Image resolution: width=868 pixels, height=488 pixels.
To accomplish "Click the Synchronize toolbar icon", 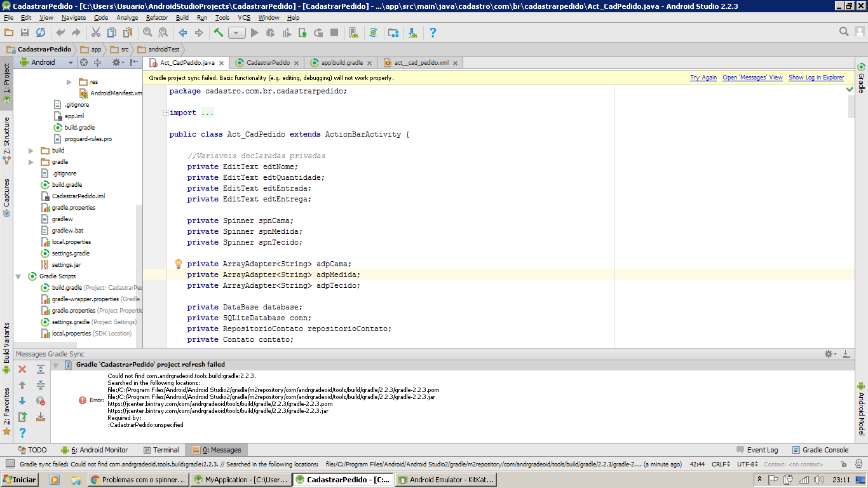I will [41, 32].
